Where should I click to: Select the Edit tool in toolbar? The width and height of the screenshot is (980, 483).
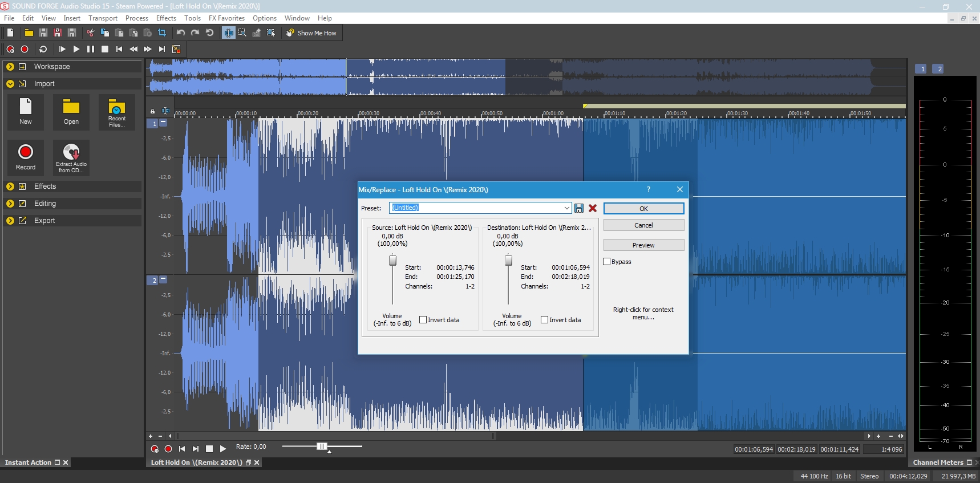(x=229, y=33)
